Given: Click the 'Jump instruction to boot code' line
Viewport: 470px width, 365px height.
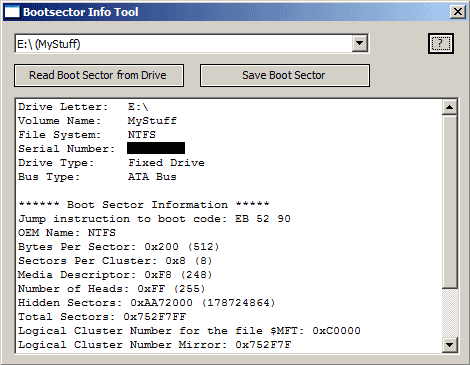Looking at the screenshot, I should [154, 219].
